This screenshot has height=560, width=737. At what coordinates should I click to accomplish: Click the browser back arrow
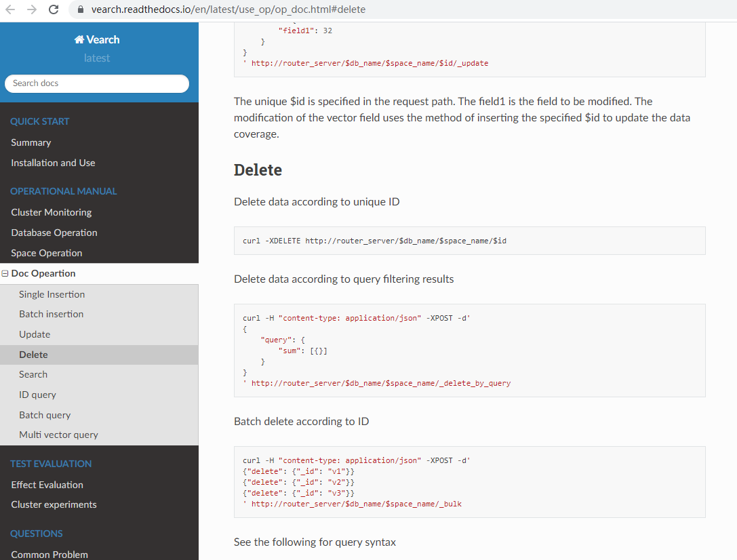pos(11,9)
